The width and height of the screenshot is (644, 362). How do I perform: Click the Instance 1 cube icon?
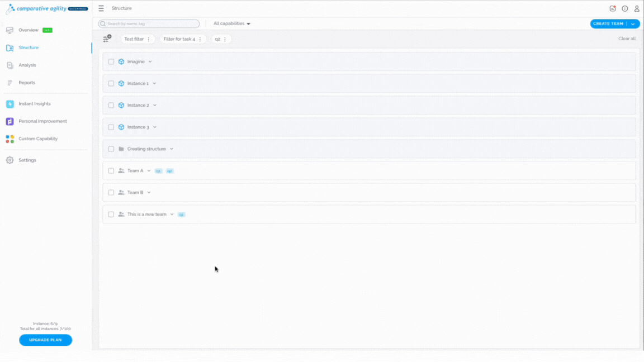121,83
